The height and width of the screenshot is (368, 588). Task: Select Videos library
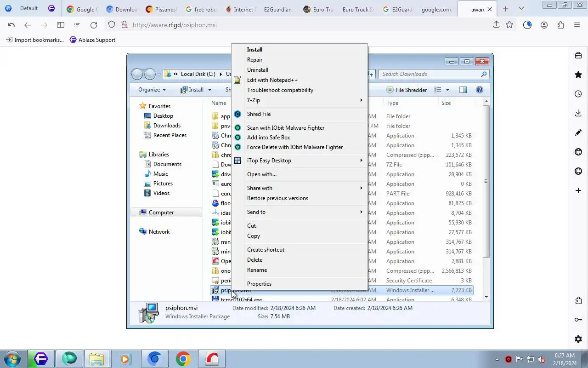(161, 193)
